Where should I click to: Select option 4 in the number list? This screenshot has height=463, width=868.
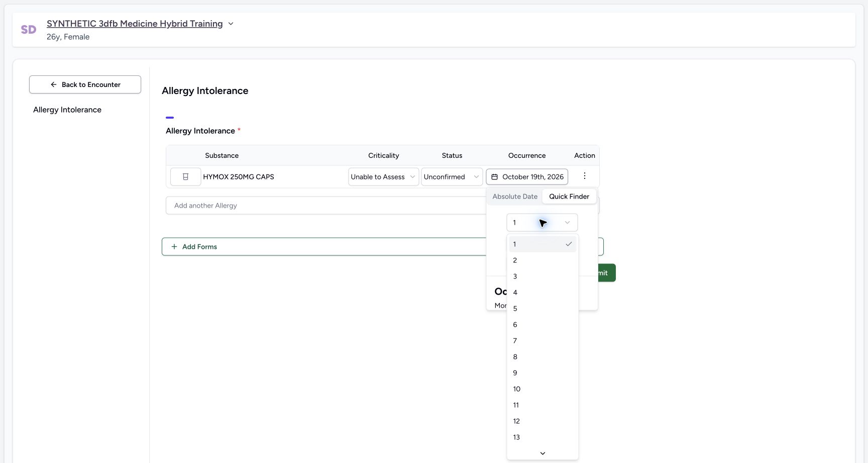point(542,293)
